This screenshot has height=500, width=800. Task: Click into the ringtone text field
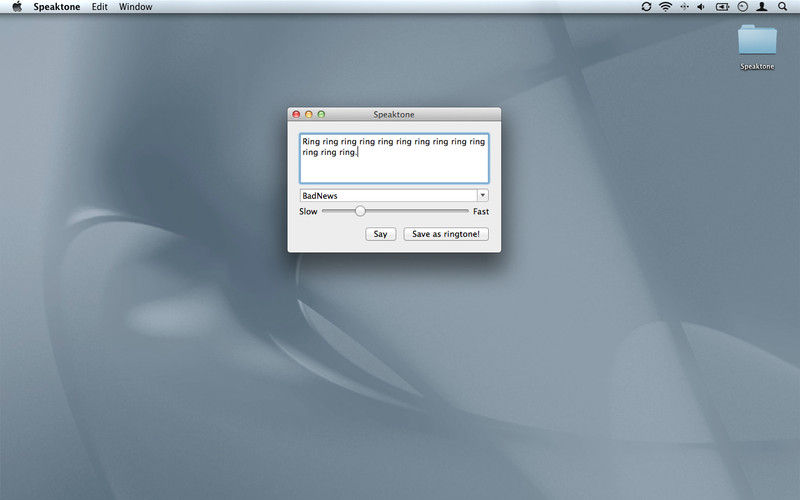[394, 158]
